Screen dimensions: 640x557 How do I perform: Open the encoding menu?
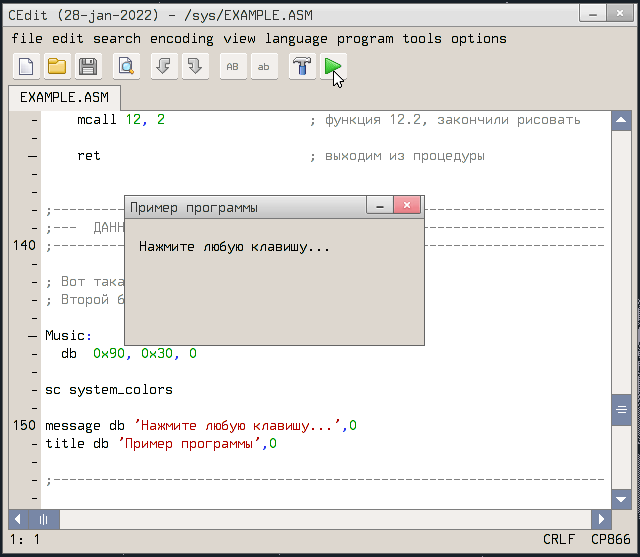click(181, 39)
